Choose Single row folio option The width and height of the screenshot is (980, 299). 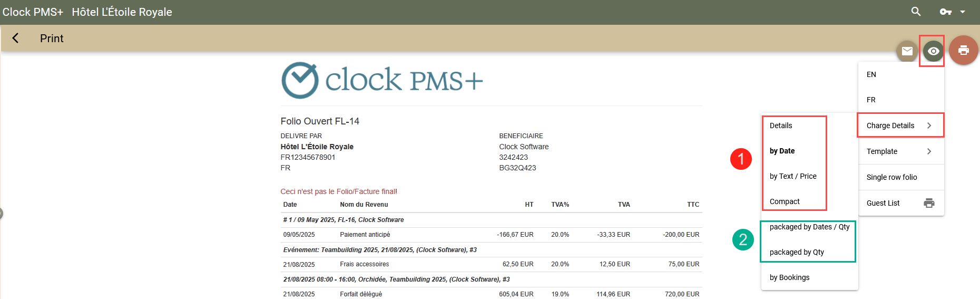click(901, 177)
